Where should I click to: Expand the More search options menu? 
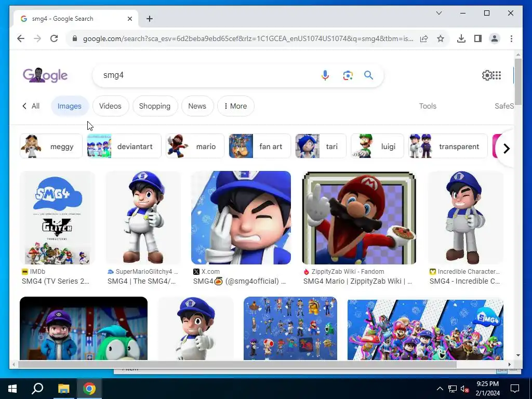pyautogui.click(x=235, y=106)
